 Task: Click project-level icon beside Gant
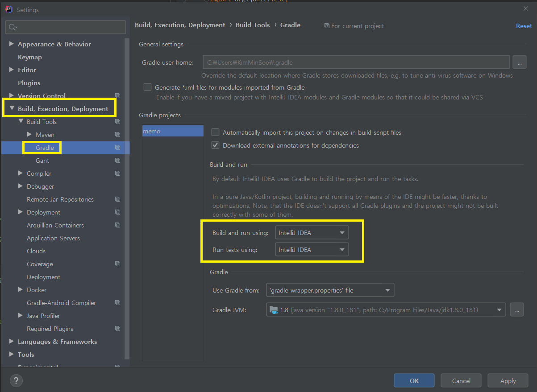(117, 161)
